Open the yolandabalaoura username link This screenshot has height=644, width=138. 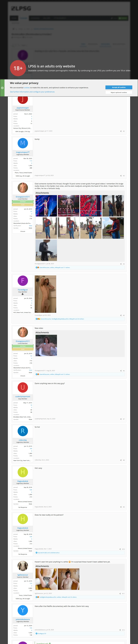(23, 619)
